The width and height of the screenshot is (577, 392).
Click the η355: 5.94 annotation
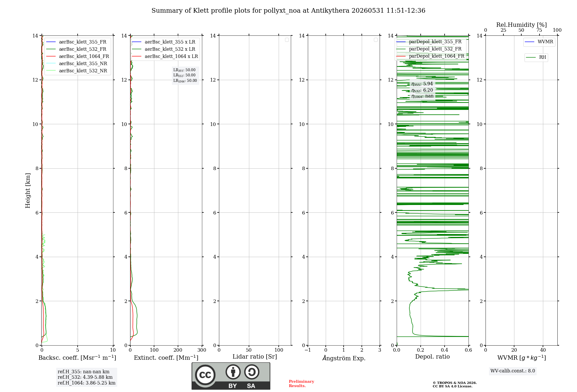[422, 84]
